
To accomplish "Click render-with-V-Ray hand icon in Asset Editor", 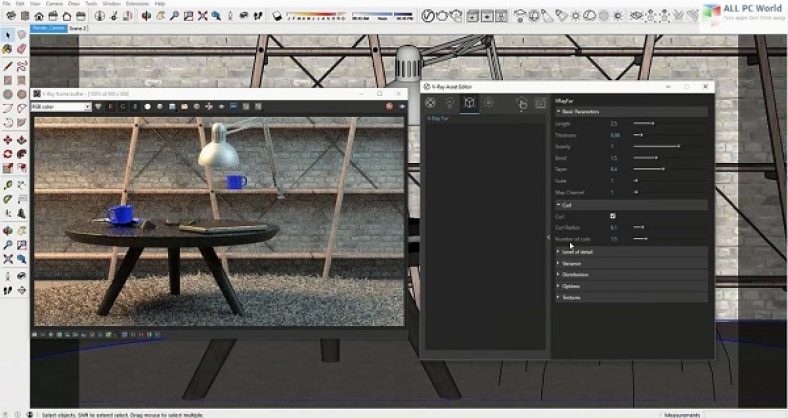I will click(522, 103).
